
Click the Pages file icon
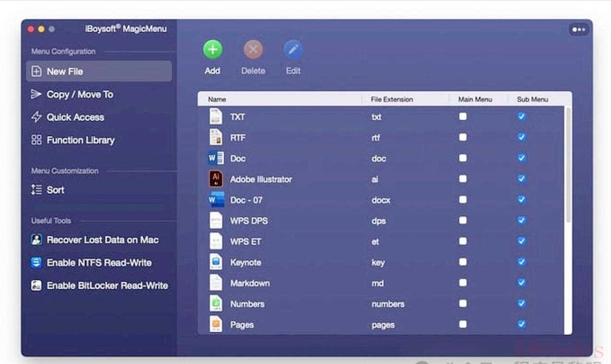pos(216,324)
